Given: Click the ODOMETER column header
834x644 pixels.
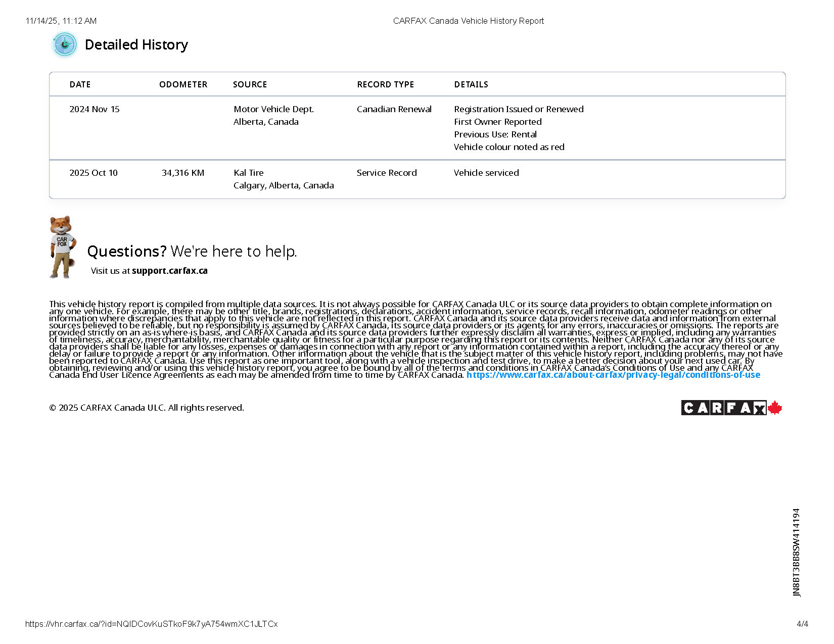Looking at the screenshot, I should click(183, 84).
